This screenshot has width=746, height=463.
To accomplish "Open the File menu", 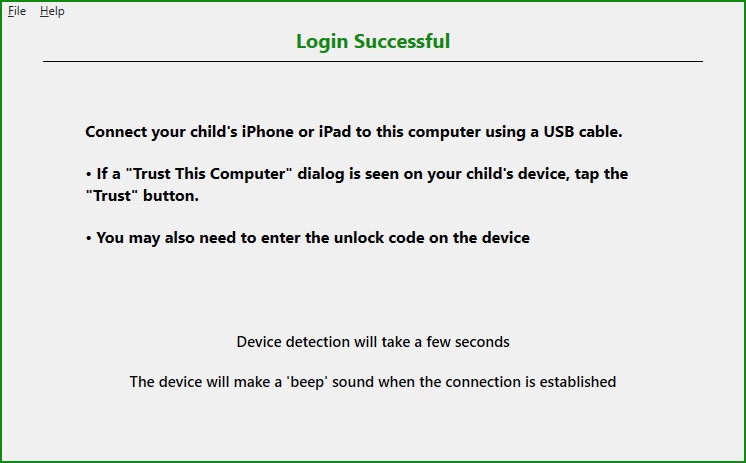I will (17, 11).
